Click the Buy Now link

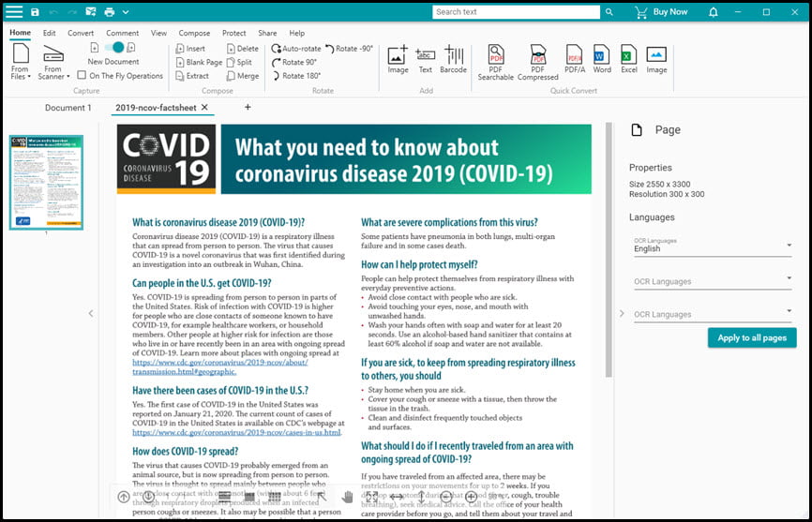(x=661, y=11)
